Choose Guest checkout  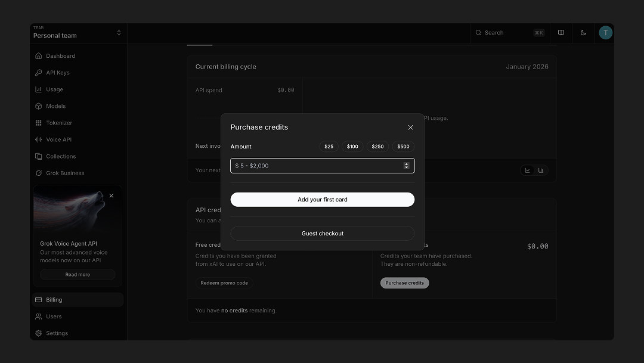click(323, 234)
